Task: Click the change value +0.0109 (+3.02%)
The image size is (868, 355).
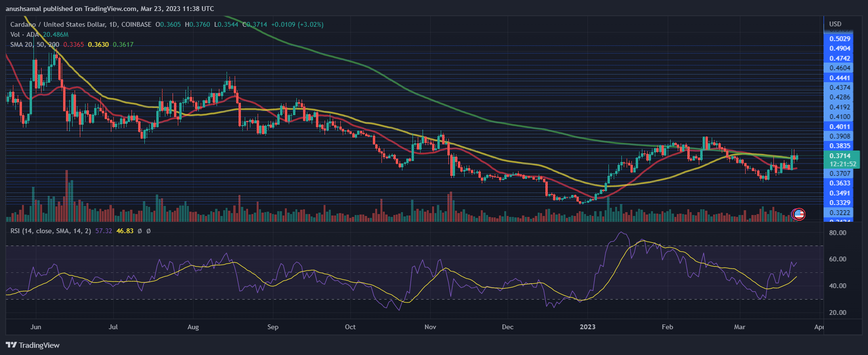Action: [x=297, y=24]
